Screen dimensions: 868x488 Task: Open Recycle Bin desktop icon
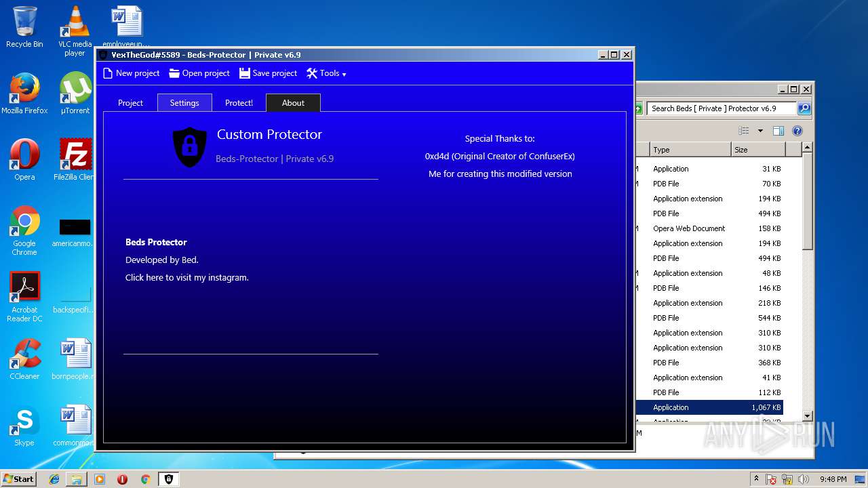[x=24, y=27]
